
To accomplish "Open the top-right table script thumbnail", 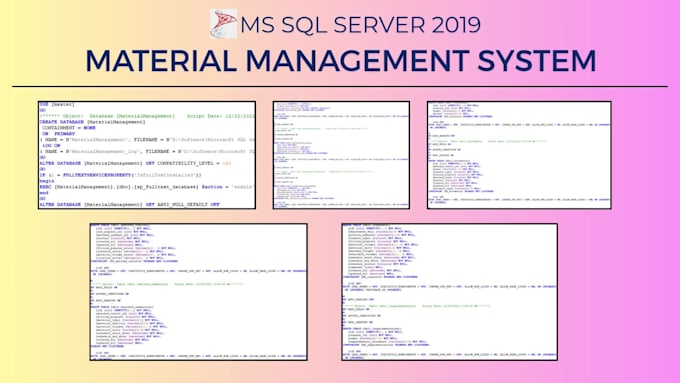I will (x=519, y=155).
